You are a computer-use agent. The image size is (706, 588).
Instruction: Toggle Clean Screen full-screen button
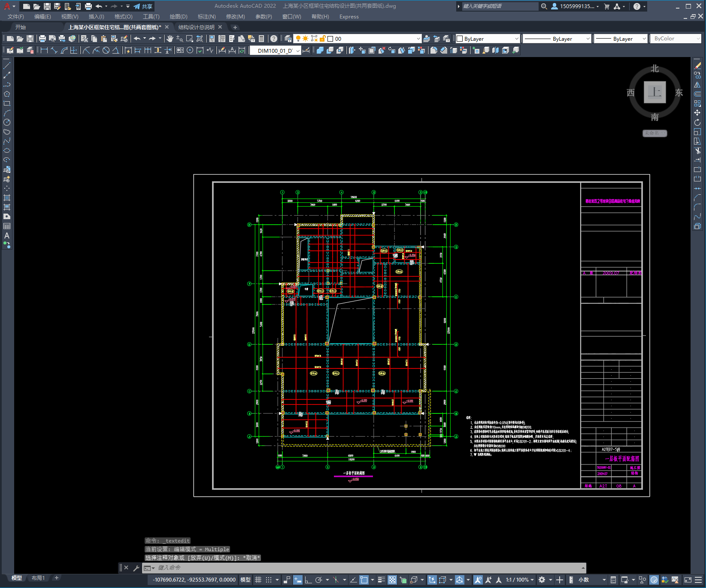(x=688, y=580)
